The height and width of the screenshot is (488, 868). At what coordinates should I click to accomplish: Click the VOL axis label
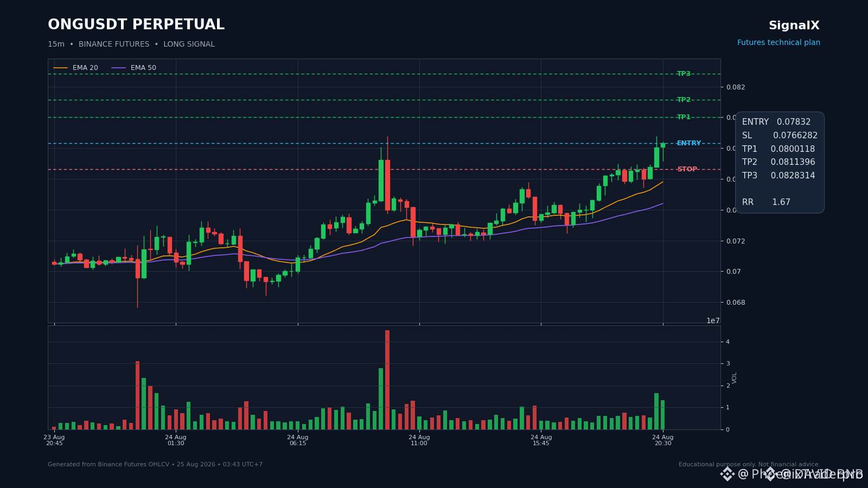[x=735, y=378]
